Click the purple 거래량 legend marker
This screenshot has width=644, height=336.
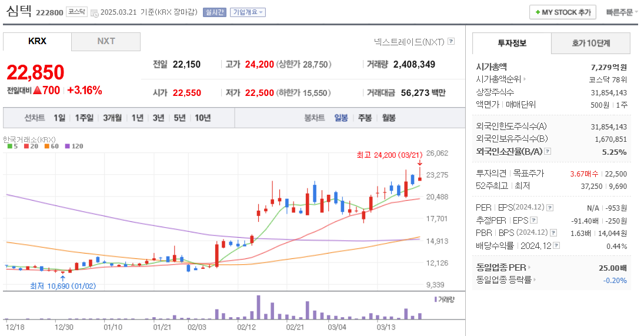coord(436,300)
